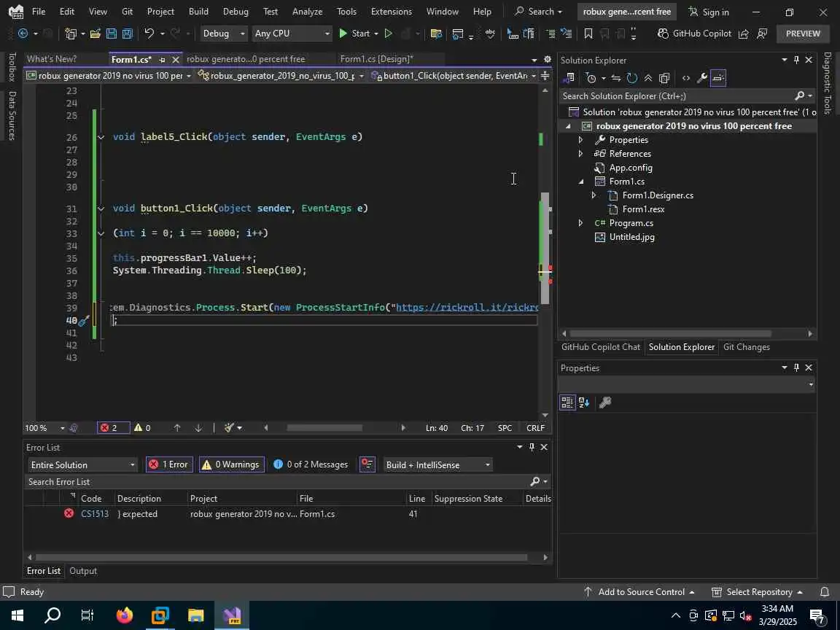Click the Refresh icon in Solution Explorer
Viewport: 840px width, 630px height.
click(632, 78)
